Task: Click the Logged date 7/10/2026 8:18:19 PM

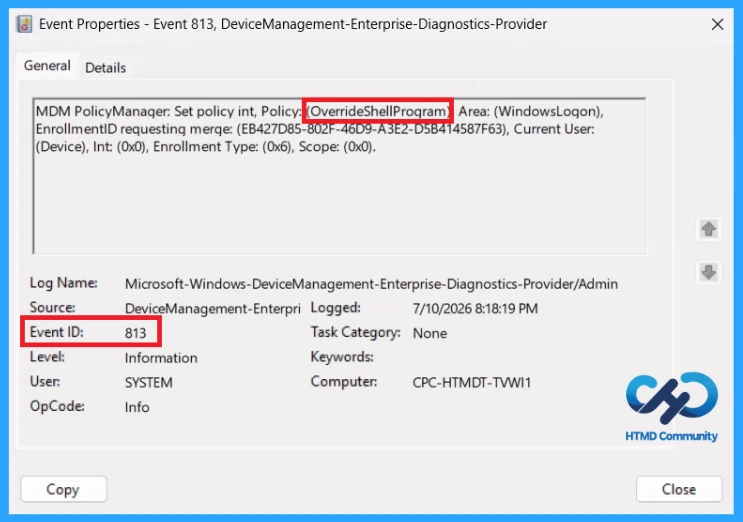Action: (x=475, y=308)
